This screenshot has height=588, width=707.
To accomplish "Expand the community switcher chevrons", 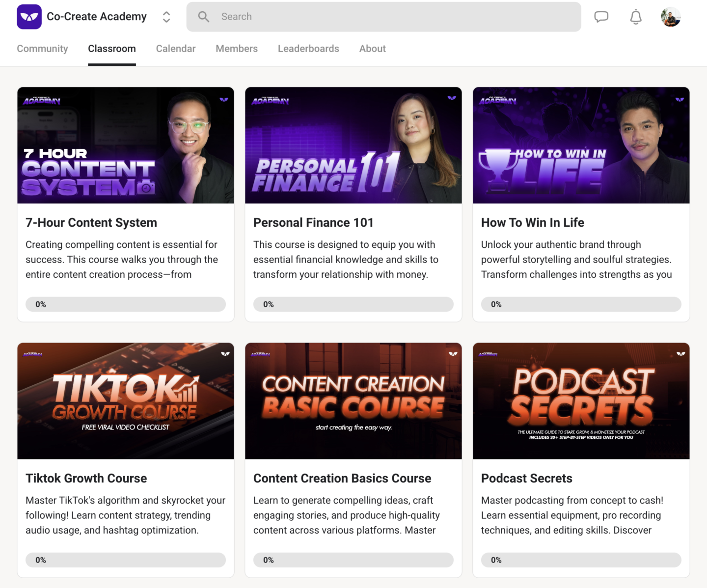I will [166, 17].
